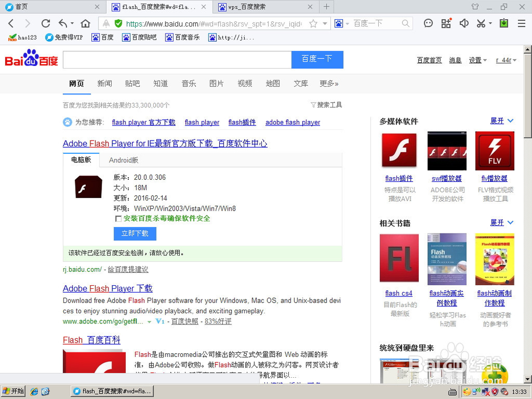Open the skin shirt icon in title bar
532x399 pixels.
[x=475, y=6]
